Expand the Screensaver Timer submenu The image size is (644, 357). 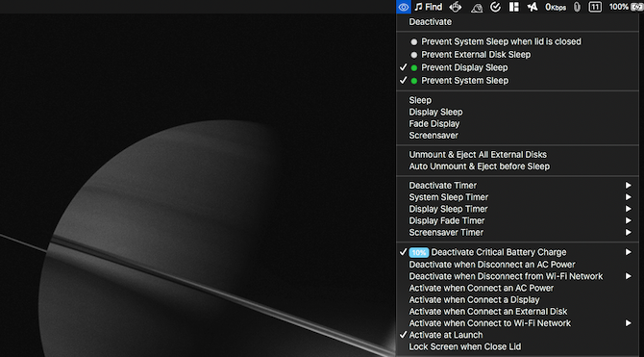click(x=517, y=232)
